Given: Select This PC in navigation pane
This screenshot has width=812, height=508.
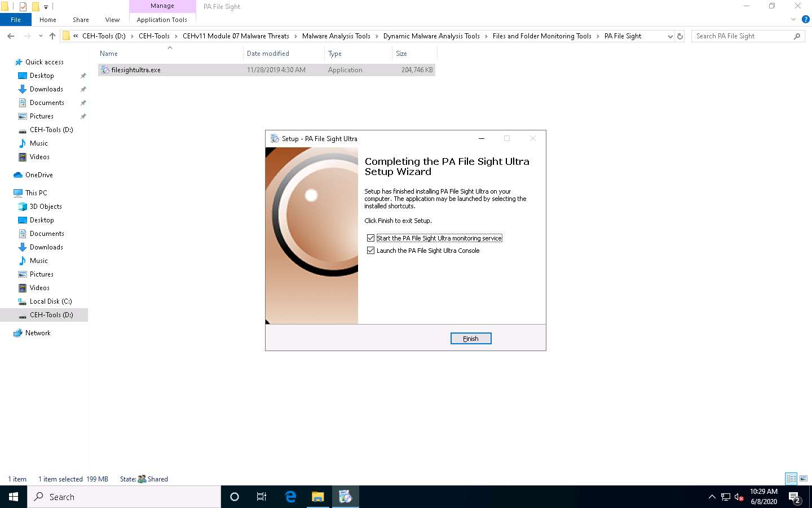Looking at the screenshot, I should (36, 193).
